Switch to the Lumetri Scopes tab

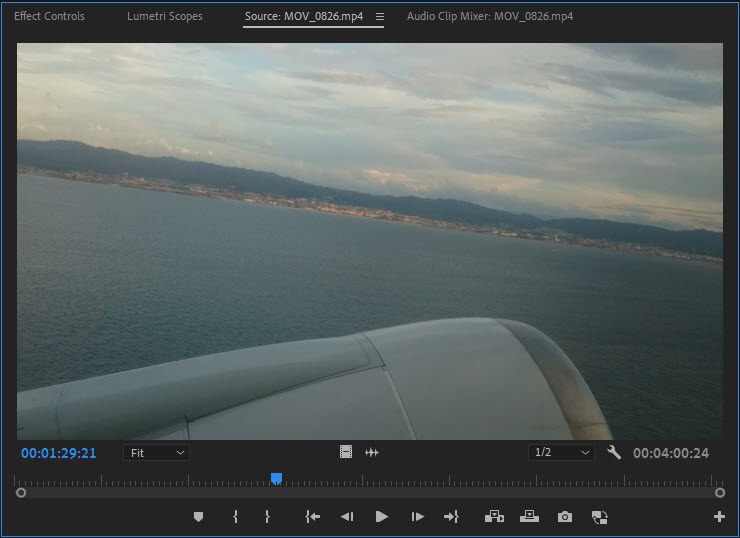[x=164, y=17]
